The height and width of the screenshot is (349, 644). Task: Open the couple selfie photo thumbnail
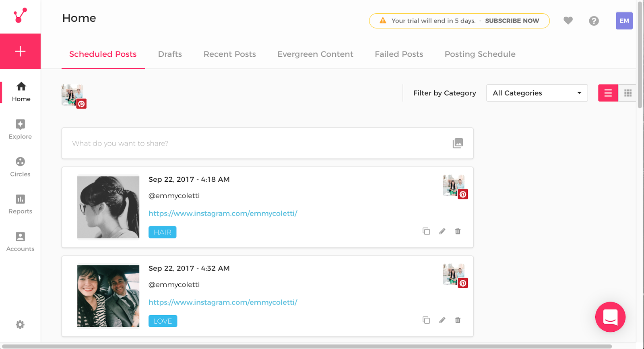click(x=108, y=296)
